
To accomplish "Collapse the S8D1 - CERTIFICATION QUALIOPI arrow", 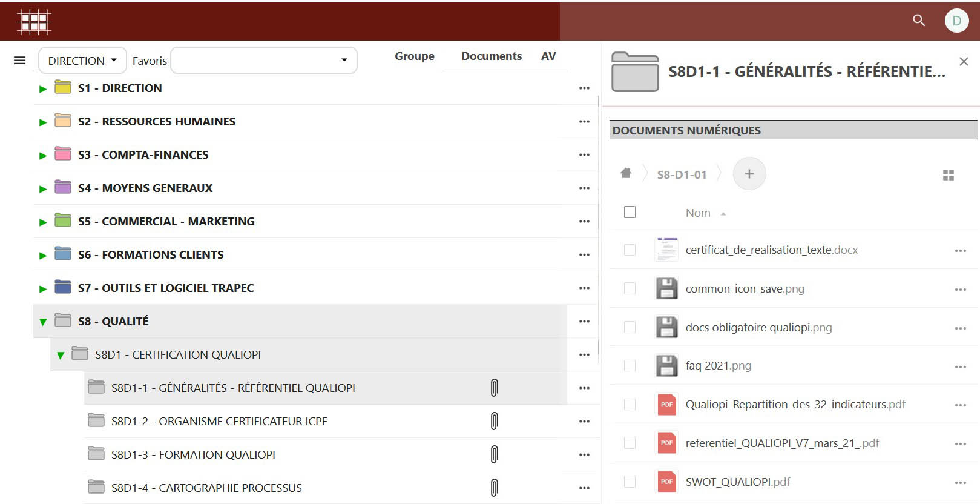I will click(x=60, y=356).
